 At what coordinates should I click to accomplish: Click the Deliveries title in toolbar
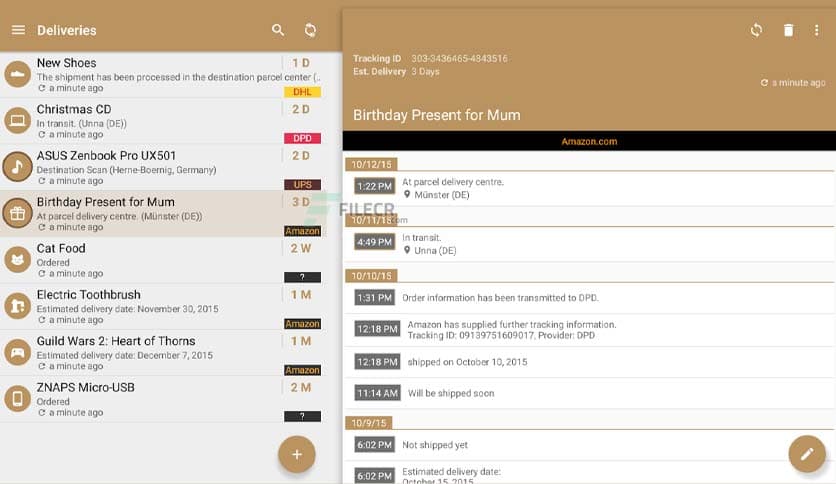pyautogui.click(x=67, y=30)
